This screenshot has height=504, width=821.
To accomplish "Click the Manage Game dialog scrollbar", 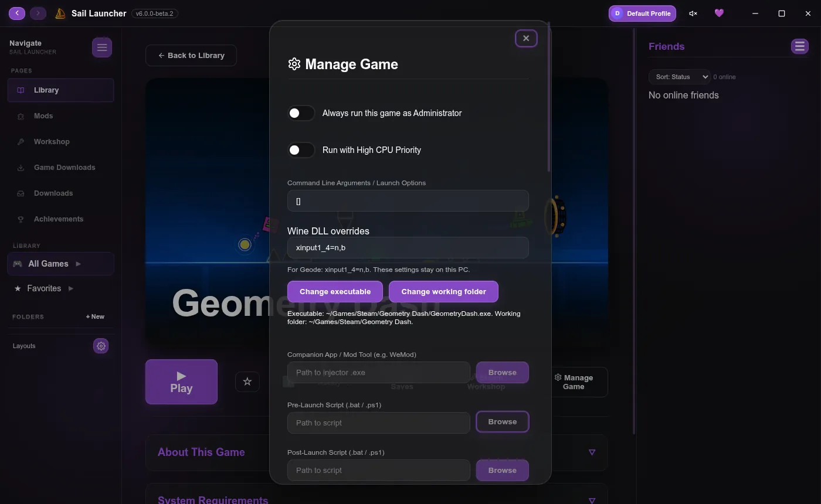I will [548, 97].
